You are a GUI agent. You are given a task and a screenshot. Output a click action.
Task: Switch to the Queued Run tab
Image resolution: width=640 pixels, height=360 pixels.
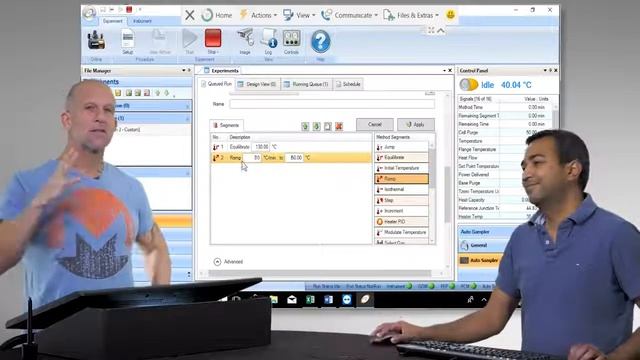216,84
